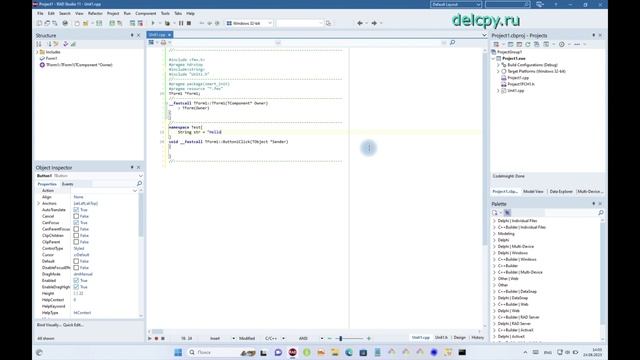This screenshot has height=360, width=640.
Task: Open the Project menu
Action: (x=113, y=13)
